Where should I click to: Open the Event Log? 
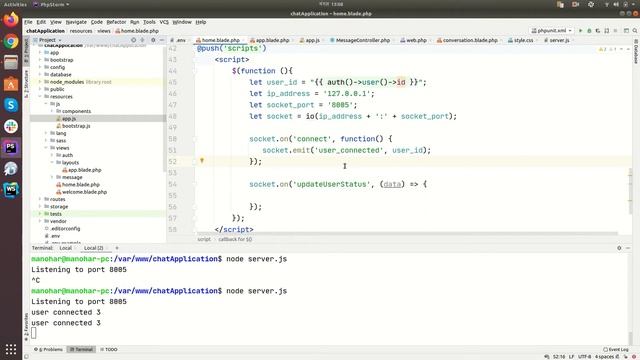click(616, 349)
